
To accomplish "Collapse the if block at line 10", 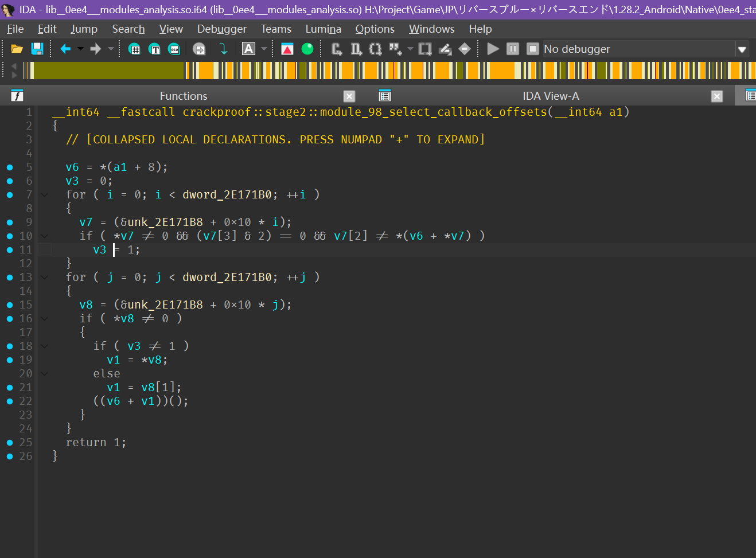I will 44,236.
